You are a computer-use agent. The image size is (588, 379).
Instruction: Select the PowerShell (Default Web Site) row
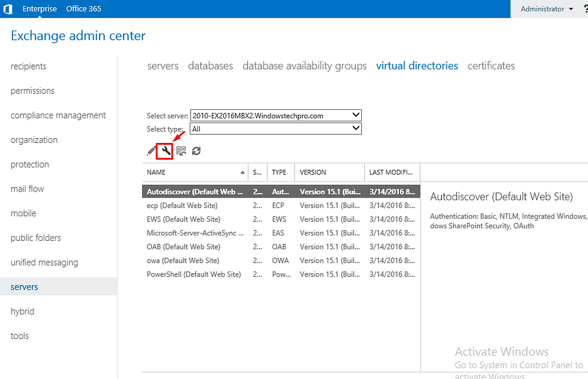281,274
